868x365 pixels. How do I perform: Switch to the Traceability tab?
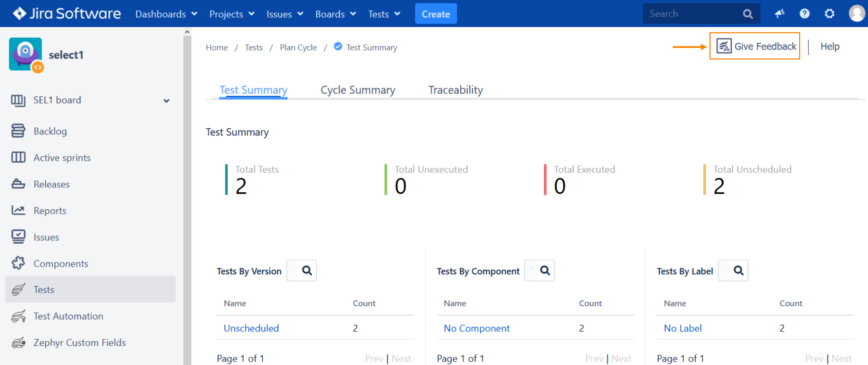pyautogui.click(x=455, y=90)
